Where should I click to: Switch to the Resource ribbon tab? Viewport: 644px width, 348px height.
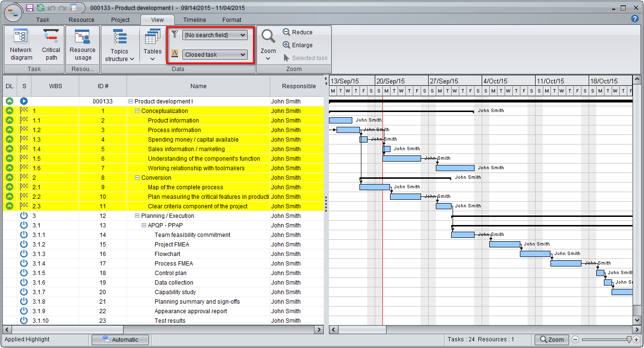tap(82, 20)
